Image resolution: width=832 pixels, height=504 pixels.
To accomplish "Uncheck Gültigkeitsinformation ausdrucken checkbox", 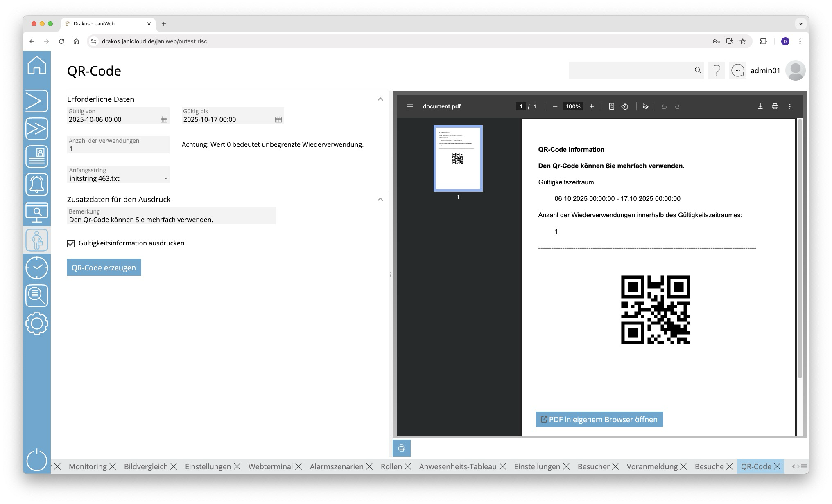I will (71, 244).
